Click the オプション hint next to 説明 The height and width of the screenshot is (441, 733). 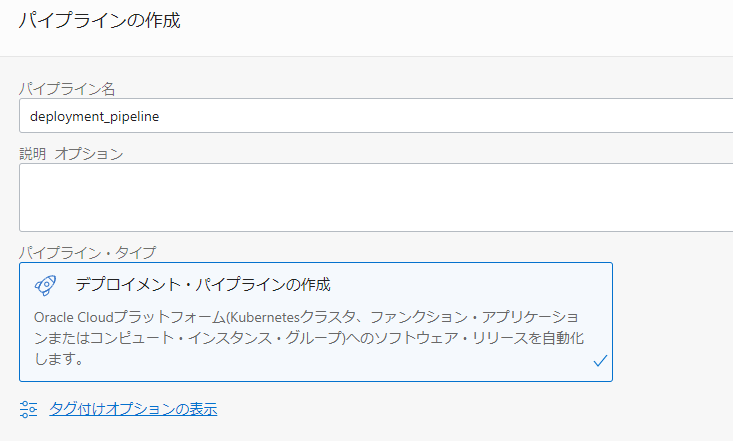coord(89,154)
